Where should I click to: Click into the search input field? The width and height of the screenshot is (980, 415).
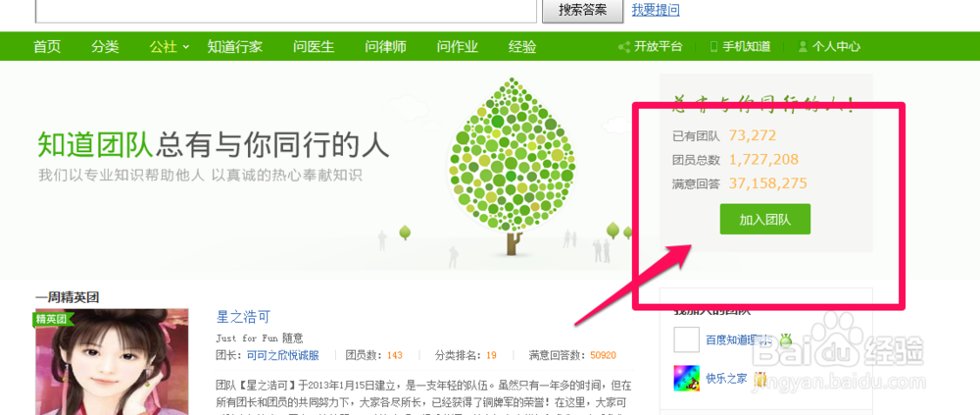tap(286, 11)
